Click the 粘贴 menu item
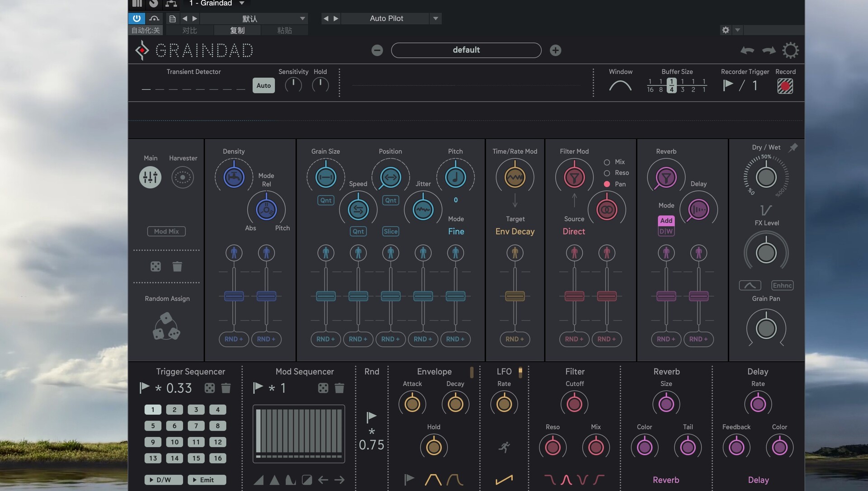Viewport: 868px width, 491px height. coord(285,30)
